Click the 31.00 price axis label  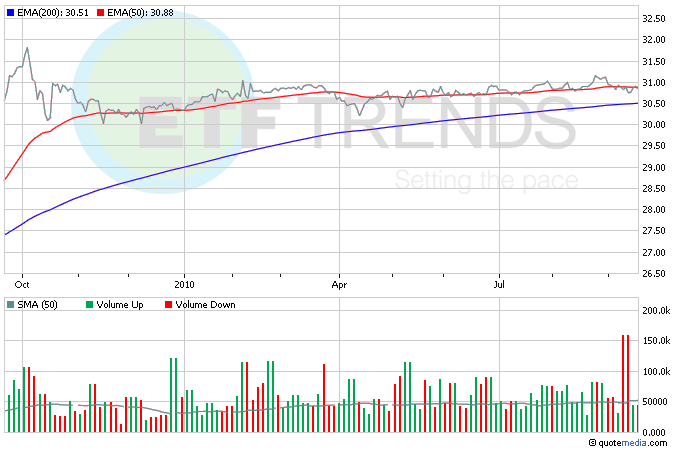click(654, 82)
